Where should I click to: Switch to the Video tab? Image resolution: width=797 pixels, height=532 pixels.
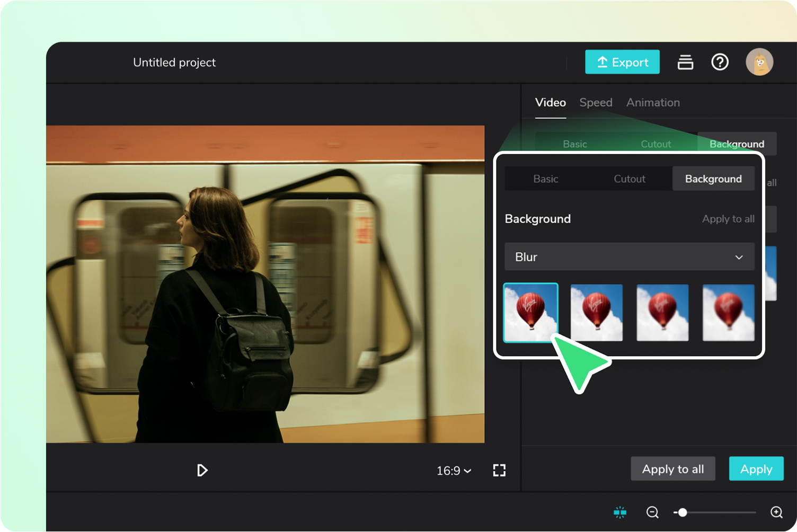pyautogui.click(x=551, y=102)
